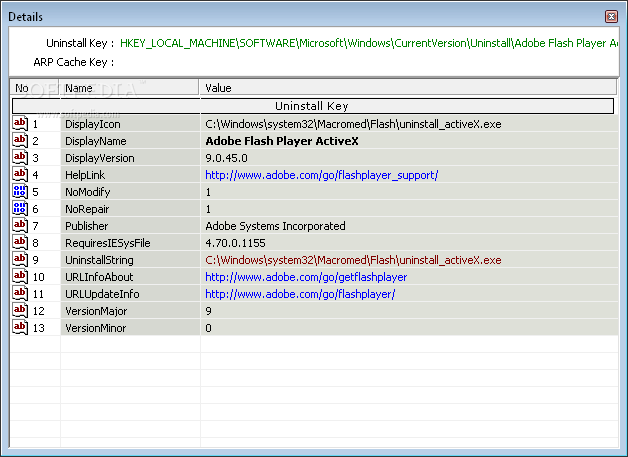628x457 pixels.
Task: Click the string icon beside VersionMinor row
Action: 20,327
